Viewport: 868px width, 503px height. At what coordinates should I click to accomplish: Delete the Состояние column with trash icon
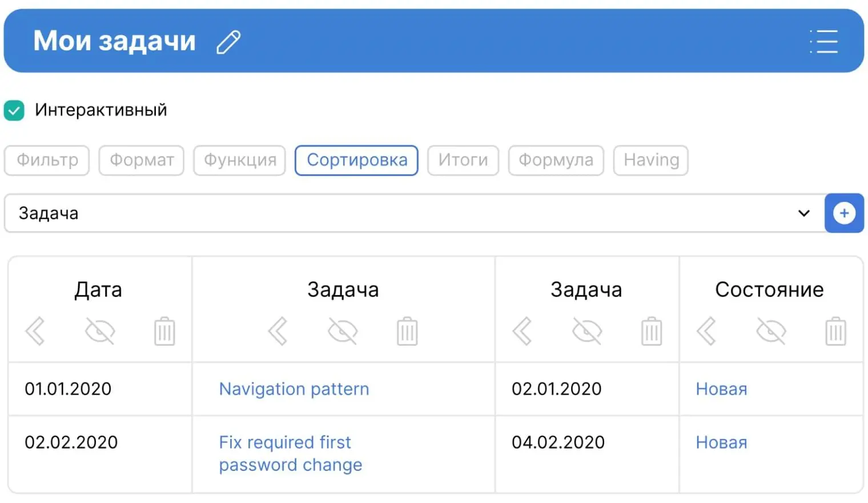click(835, 331)
